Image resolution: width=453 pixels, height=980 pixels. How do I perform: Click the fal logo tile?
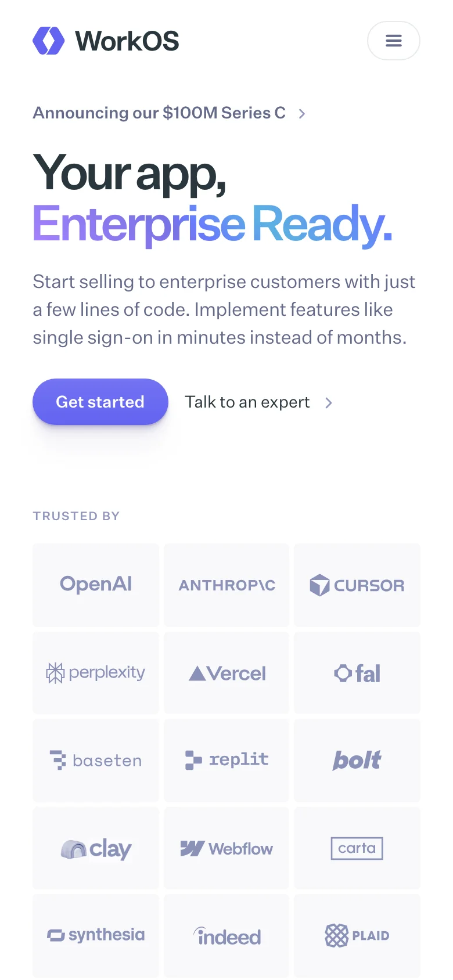click(x=357, y=672)
